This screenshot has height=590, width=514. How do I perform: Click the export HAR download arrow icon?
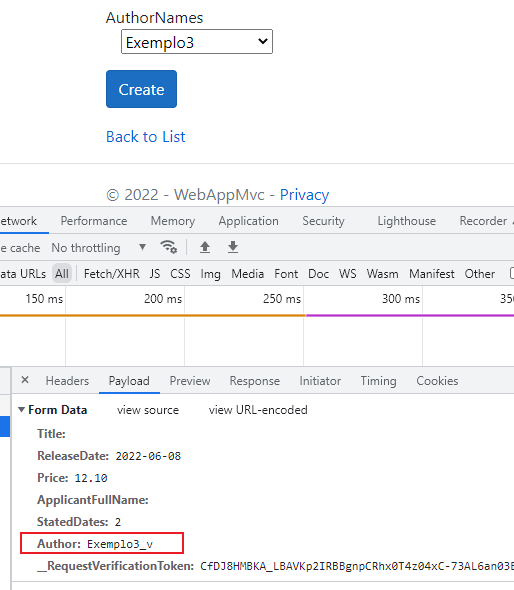point(233,247)
